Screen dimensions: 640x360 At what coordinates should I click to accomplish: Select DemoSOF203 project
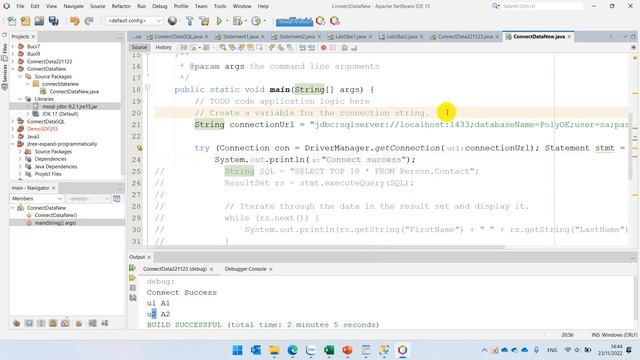click(x=42, y=129)
